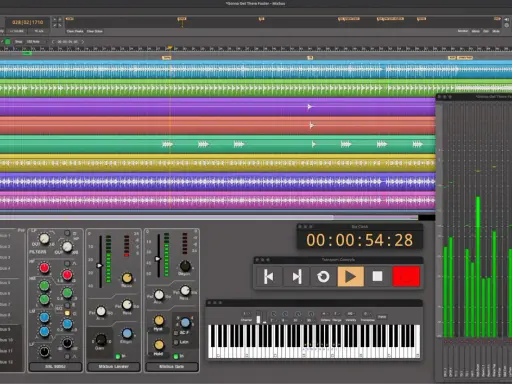Image resolution: width=512 pixels, height=384 pixels.
Task: Select Bus 12 in the bus list
Action: [x=6, y=362]
